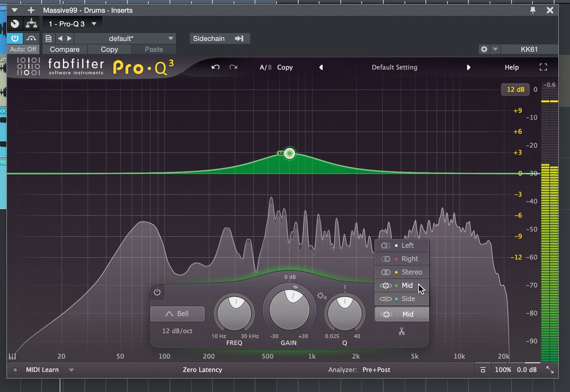Open the routing diagram icon in plugin header
This screenshot has height=392, width=570.
click(31, 23)
